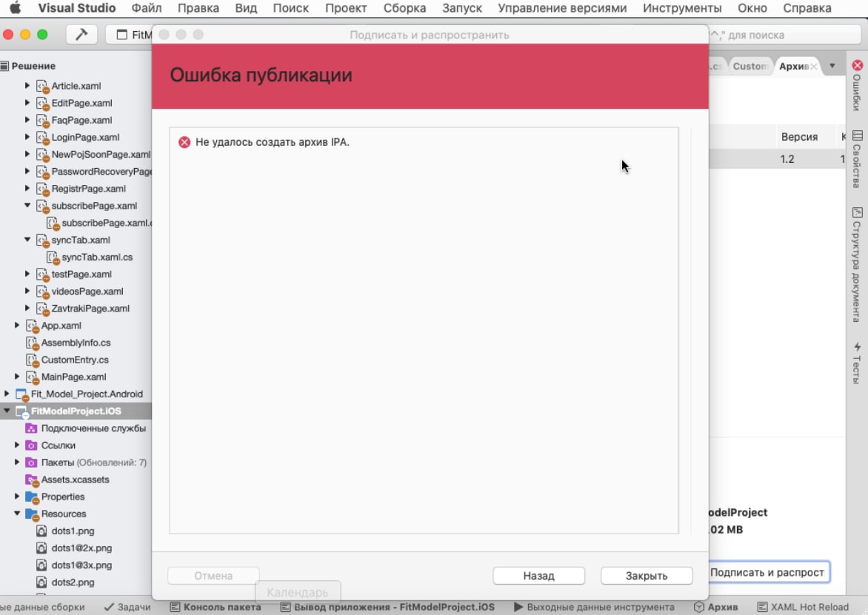Click the Assets.xcassets icon

point(32,480)
